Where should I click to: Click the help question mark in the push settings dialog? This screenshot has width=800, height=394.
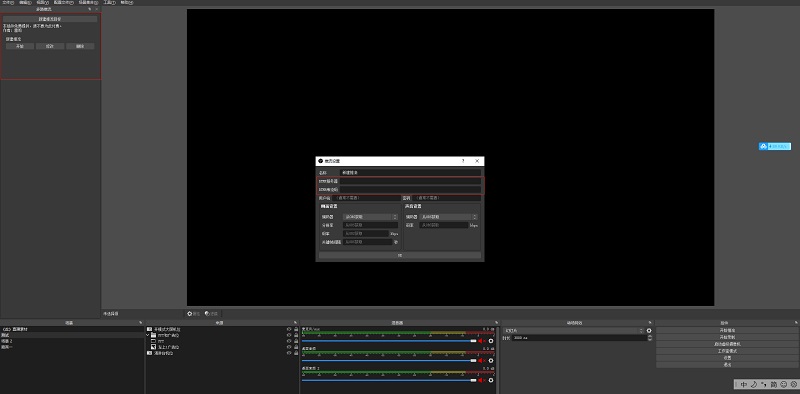tap(463, 161)
